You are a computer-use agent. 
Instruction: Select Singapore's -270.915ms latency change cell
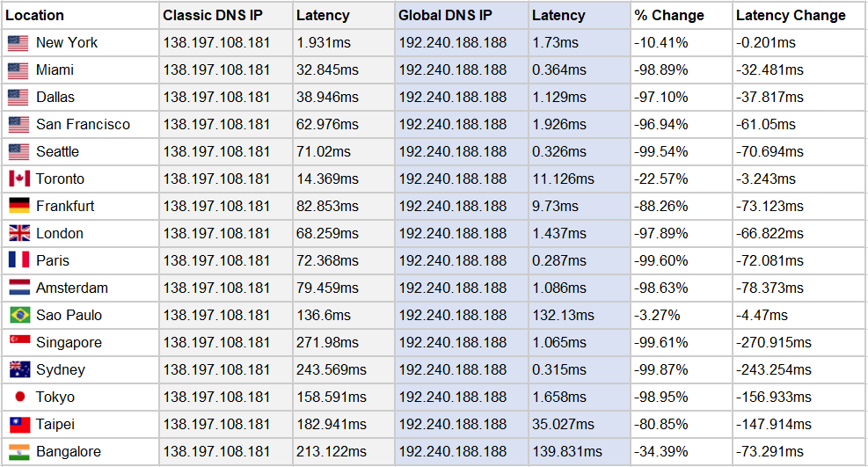[x=773, y=343]
